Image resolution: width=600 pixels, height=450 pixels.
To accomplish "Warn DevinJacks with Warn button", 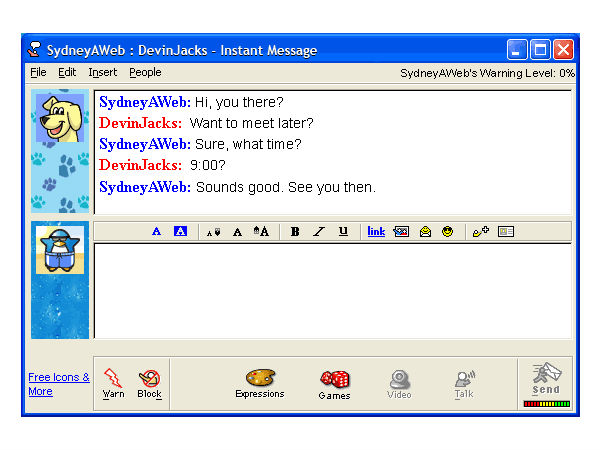I will tap(113, 383).
